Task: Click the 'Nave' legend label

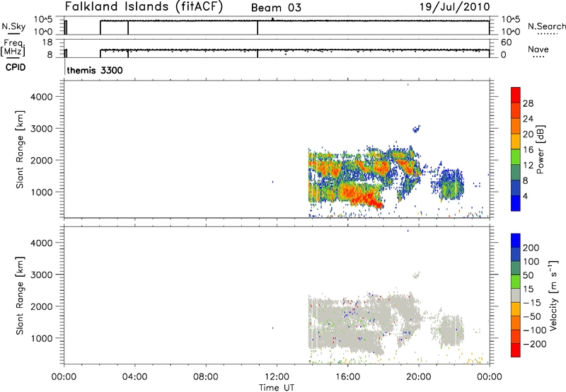Action: point(538,49)
